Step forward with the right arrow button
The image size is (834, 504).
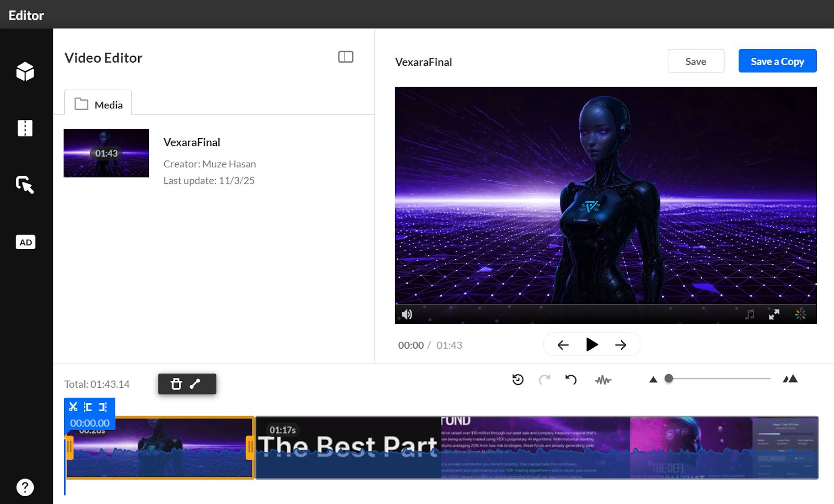pos(620,345)
